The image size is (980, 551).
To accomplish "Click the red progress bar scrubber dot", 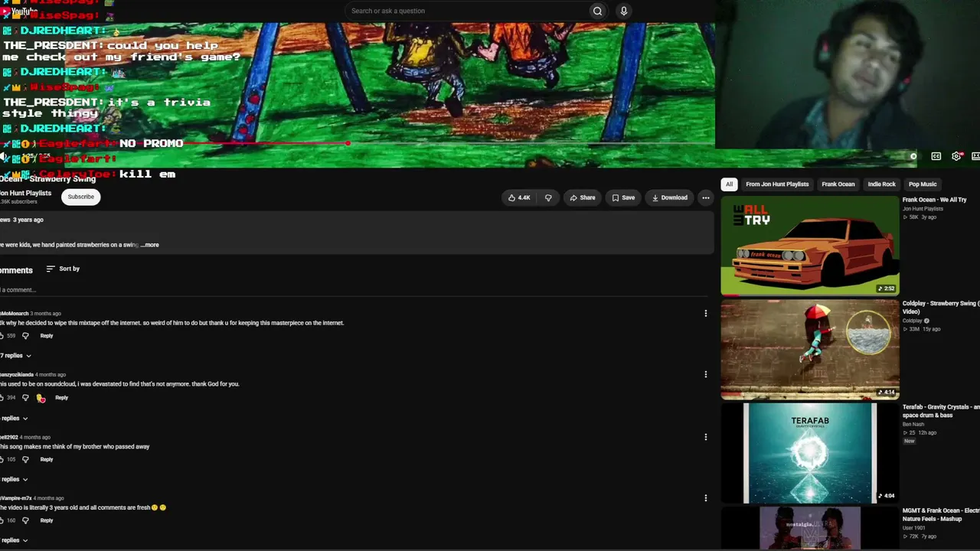I will (x=348, y=144).
